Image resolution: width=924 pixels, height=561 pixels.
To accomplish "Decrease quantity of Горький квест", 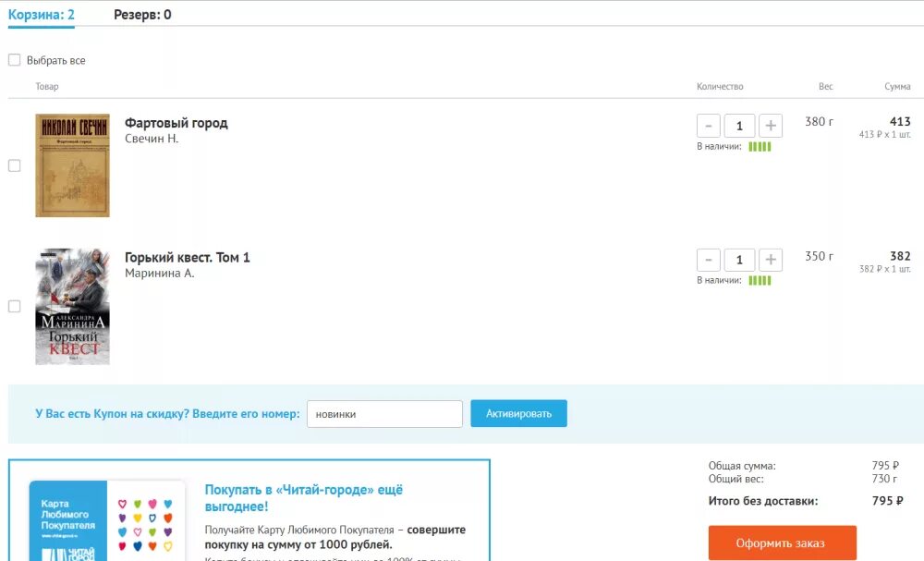I will 709,260.
